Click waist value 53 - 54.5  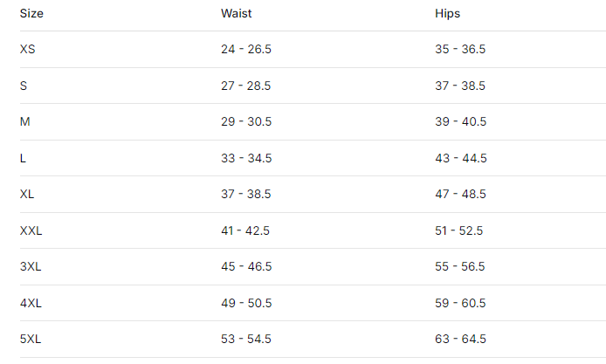[246, 339]
